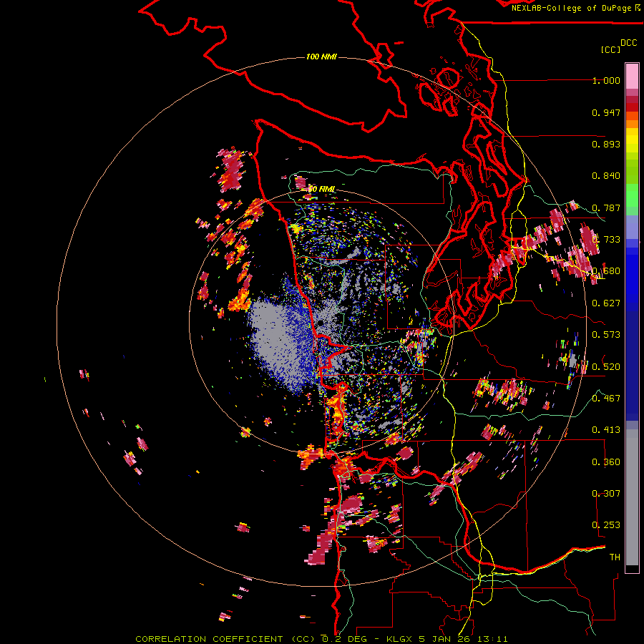Image resolution: width=644 pixels, height=644 pixels.
Task: Click the 0.733 legend value
Action: (x=606, y=240)
